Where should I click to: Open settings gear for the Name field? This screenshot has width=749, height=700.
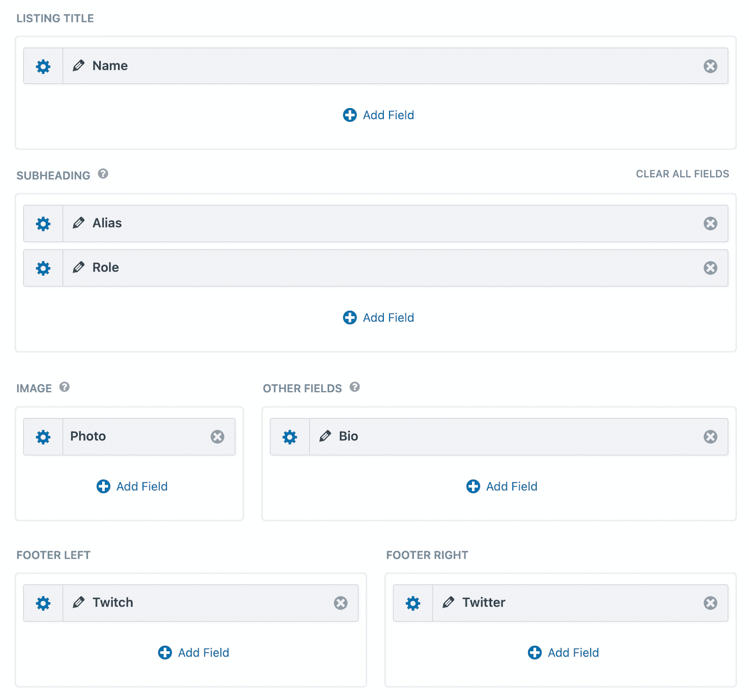(43, 66)
